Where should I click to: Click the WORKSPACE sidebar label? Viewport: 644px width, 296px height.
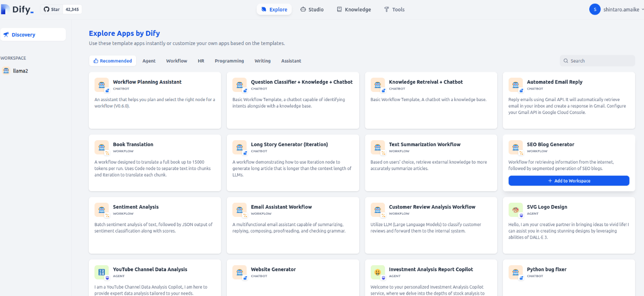(13, 58)
